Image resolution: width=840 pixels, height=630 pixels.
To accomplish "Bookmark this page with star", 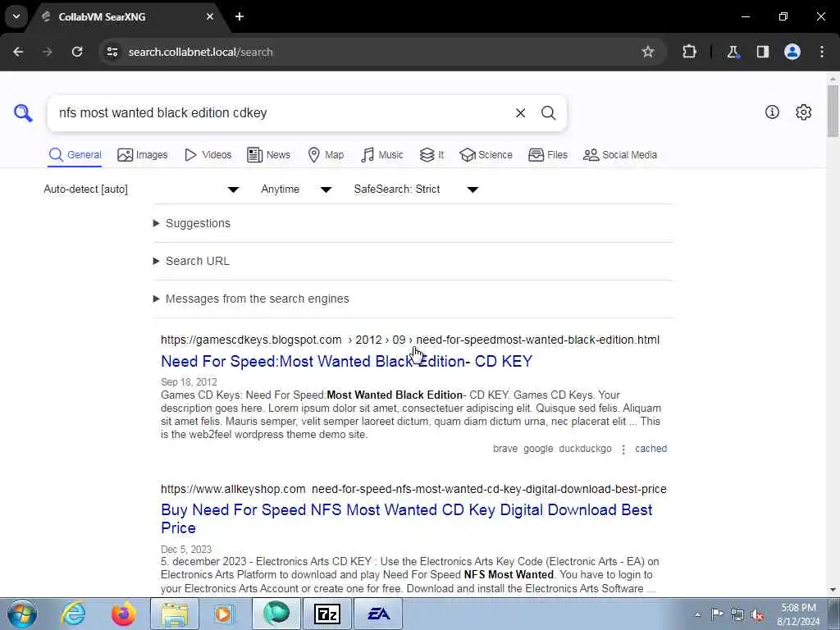I will [x=648, y=52].
